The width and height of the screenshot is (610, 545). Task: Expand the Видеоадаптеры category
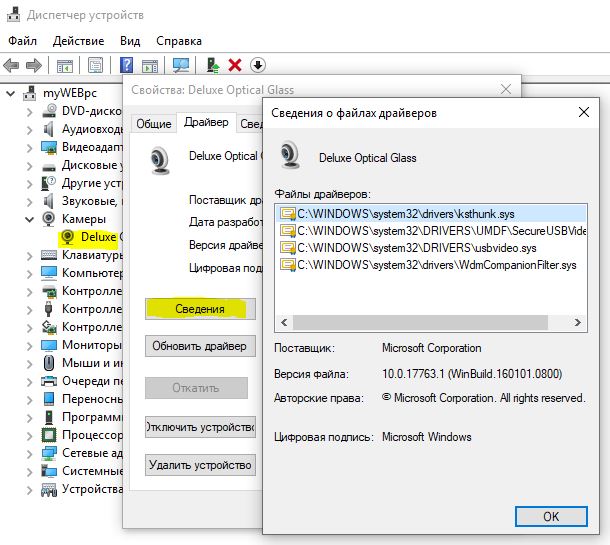[29, 148]
